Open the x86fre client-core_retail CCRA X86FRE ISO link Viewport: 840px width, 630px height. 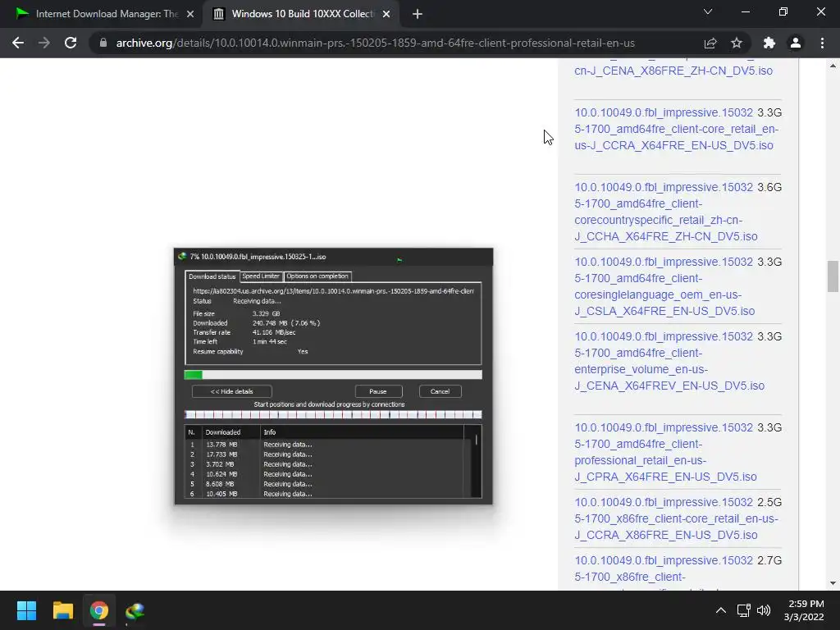tap(676, 518)
